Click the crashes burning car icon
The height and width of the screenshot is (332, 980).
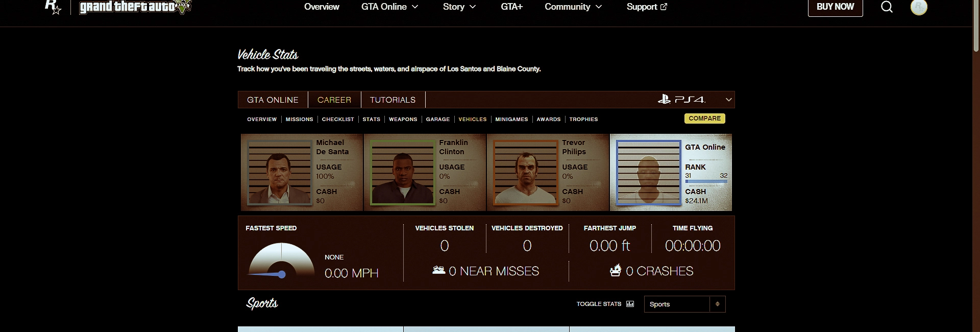pos(616,270)
